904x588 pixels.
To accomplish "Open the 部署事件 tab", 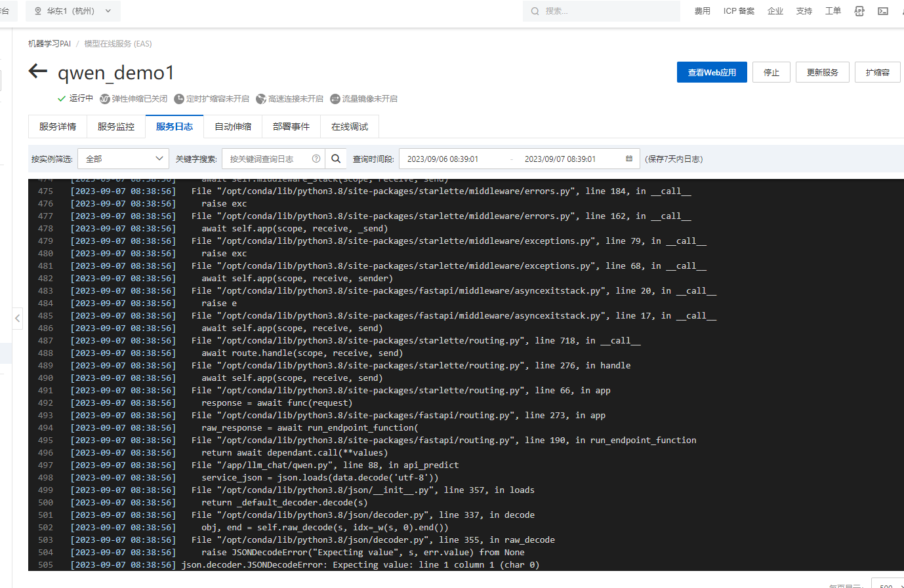I will pyautogui.click(x=291, y=127).
